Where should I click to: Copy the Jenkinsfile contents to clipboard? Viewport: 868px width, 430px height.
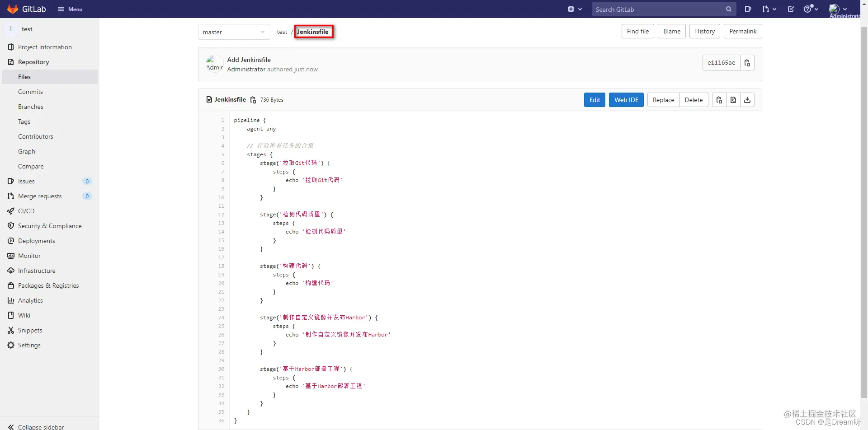coord(719,100)
